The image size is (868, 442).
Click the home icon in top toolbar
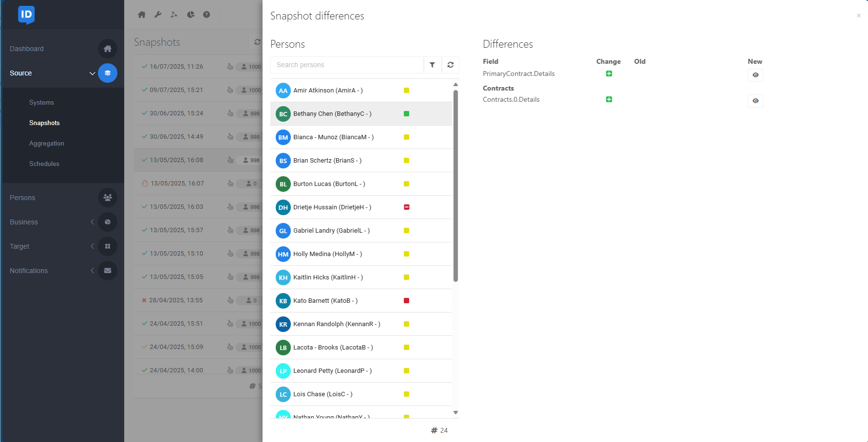[x=142, y=15]
